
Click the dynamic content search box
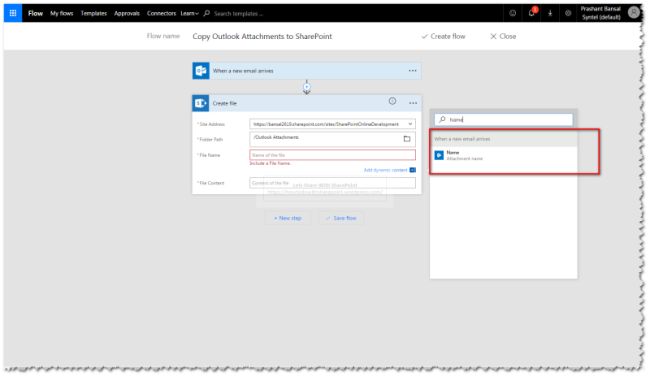[504, 119]
